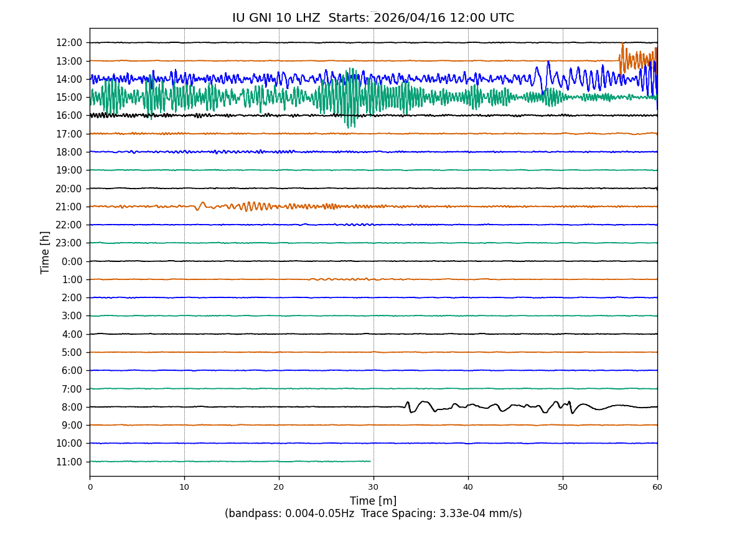Click the 8:00 hour tick label

pyautogui.click(x=72, y=407)
